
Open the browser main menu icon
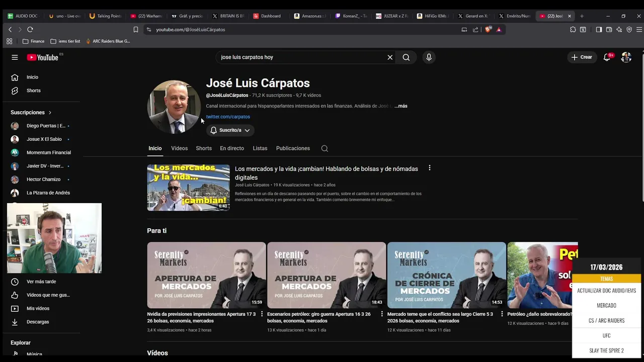(639, 30)
